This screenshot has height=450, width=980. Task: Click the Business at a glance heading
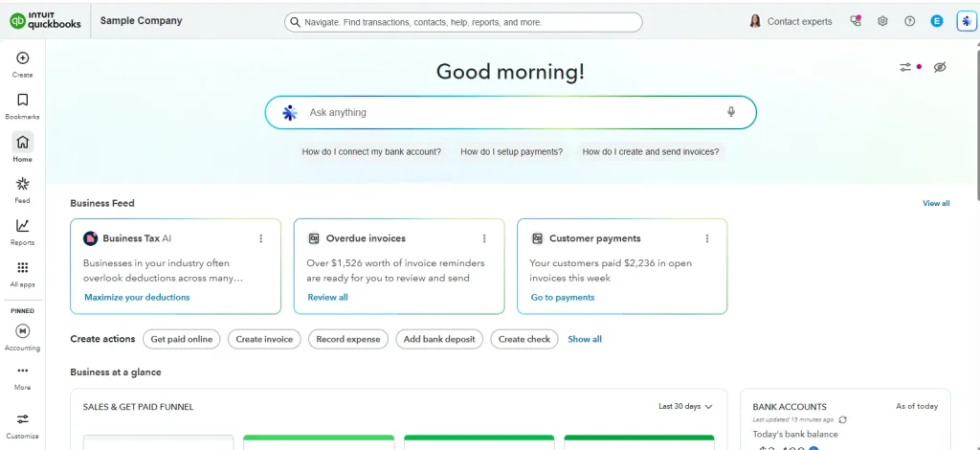[x=116, y=371]
